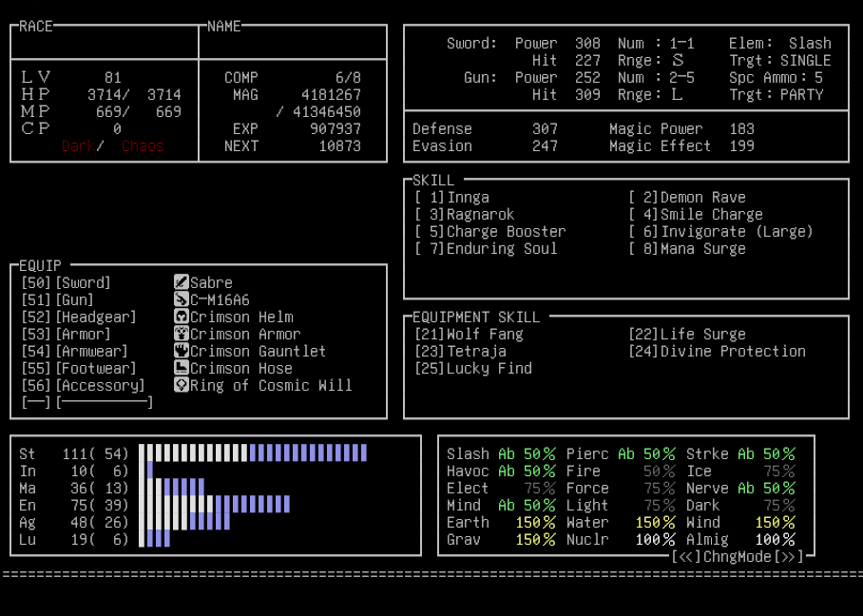Click the St strength stat bar
Image resolution: width=863 pixels, height=616 pixels.
tap(253, 453)
